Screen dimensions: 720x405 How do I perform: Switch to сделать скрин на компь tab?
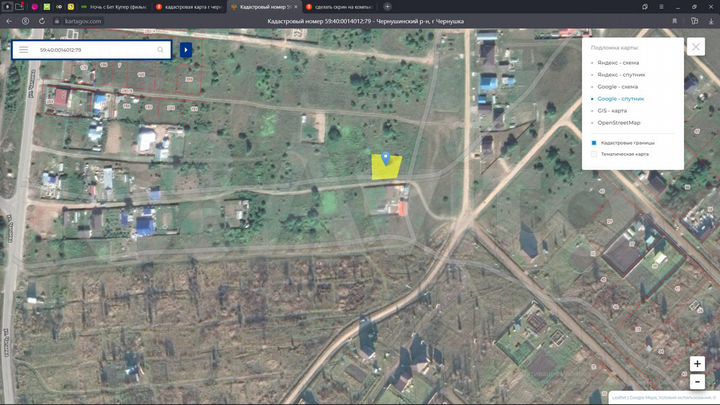coord(340,7)
